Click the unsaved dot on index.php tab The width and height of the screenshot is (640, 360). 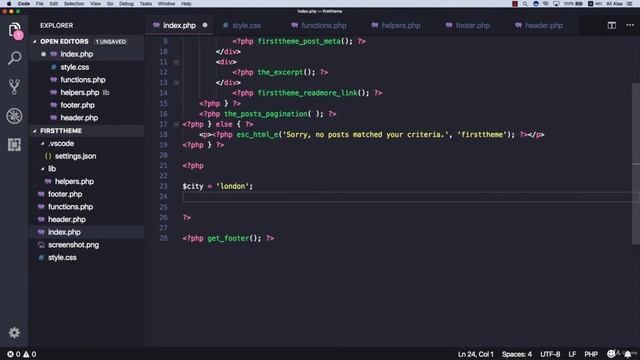205,25
